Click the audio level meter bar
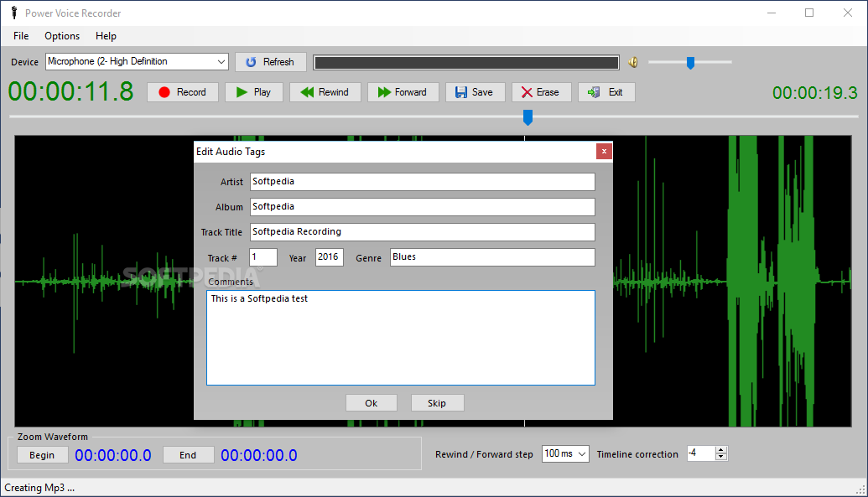Screen dimensions: 868x497 pyautogui.click(x=466, y=63)
